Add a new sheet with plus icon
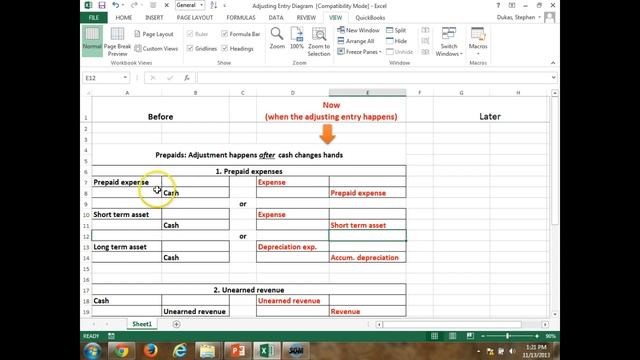The width and height of the screenshot is (640, 360). [x=176, y=324]
